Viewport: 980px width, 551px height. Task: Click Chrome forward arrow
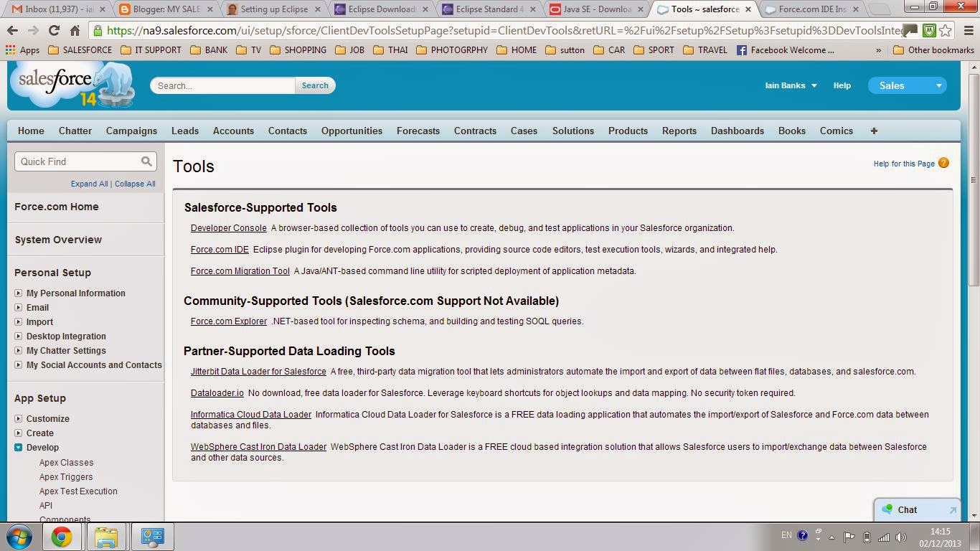click(33, 31)
